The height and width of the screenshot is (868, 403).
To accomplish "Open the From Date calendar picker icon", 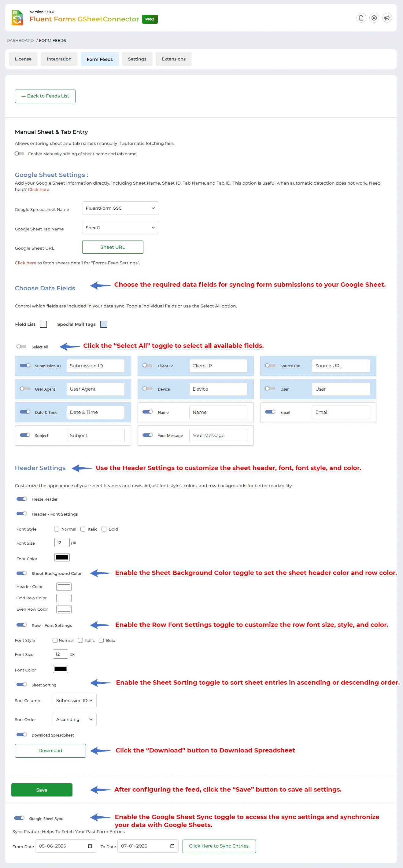I will pyautogui.click(x=90, y=846).
